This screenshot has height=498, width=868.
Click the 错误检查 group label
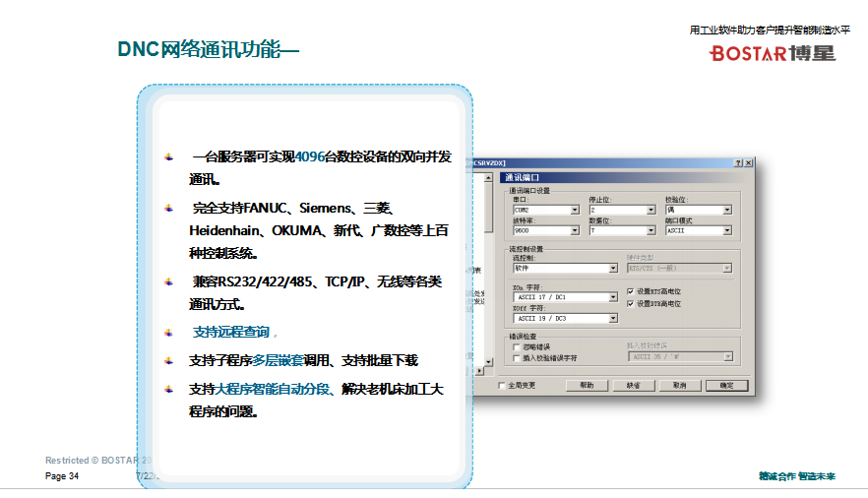pos(523,337)
